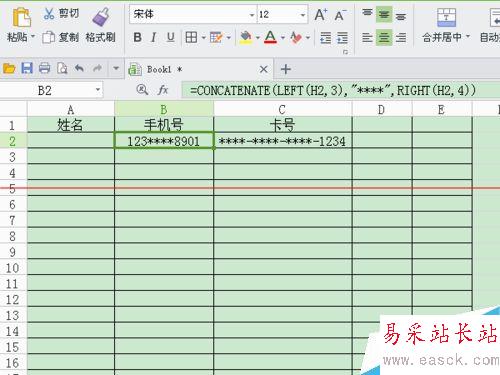Click the clear formatting eraser icon

(296, 37)
